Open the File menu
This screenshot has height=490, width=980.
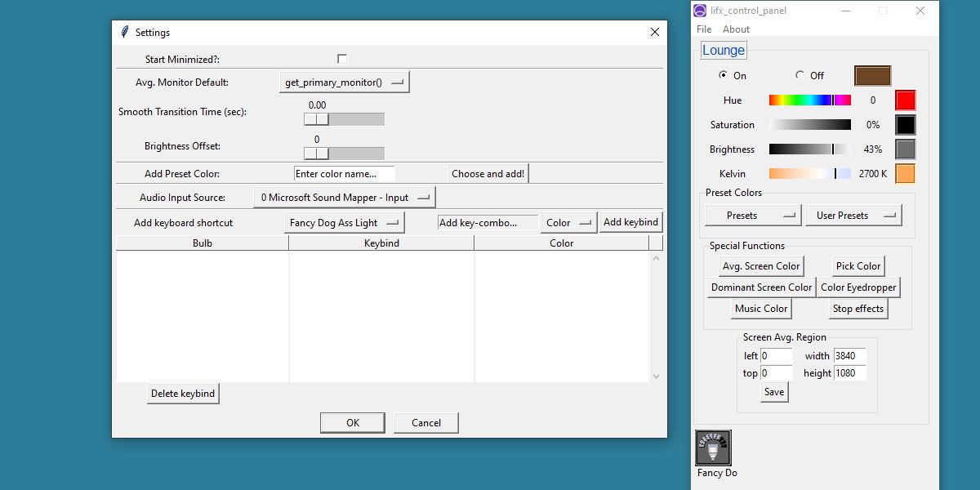click(x=704, y=29)
